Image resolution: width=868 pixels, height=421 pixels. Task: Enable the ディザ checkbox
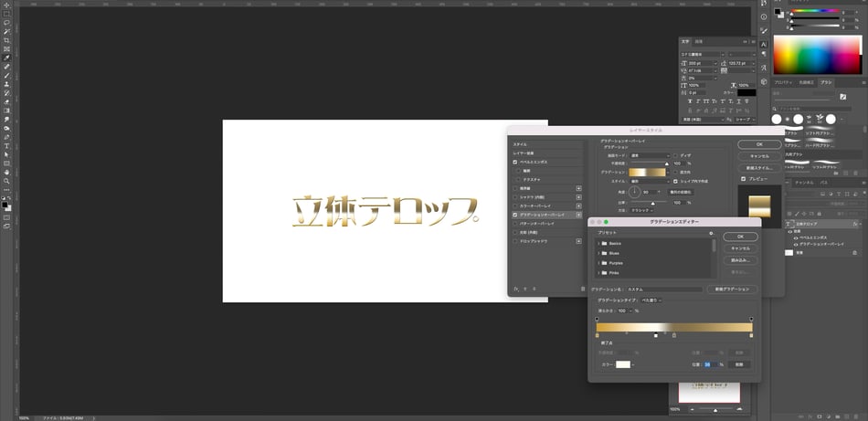[676, 155]
